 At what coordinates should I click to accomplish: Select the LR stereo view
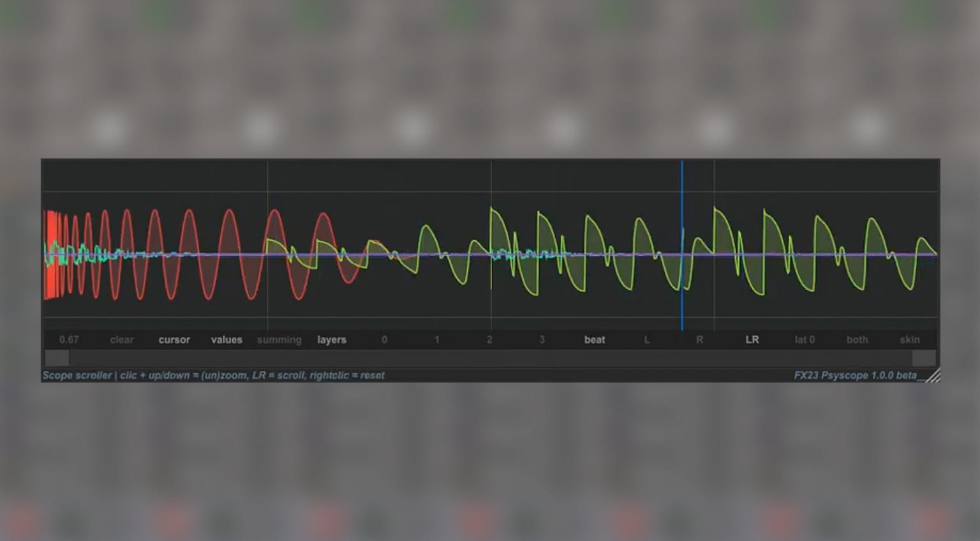click(x=752, y=339)
